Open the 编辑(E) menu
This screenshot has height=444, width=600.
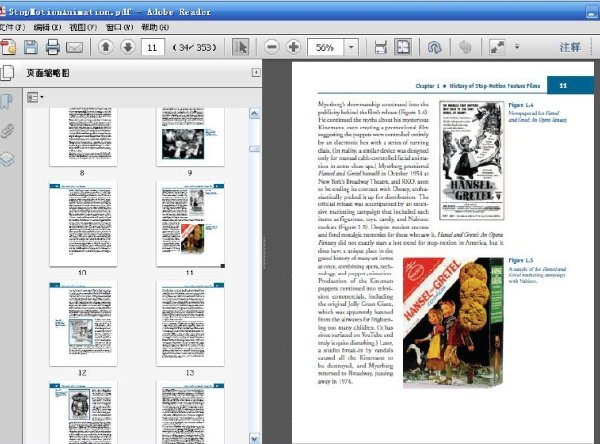pyautogui.click(x=47, y=27)
